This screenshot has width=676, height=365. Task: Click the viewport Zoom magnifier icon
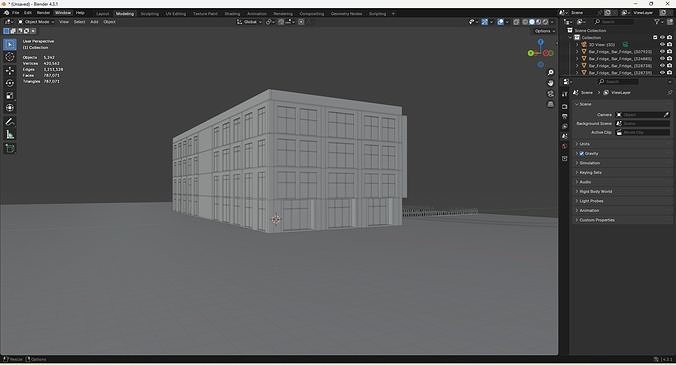550,72
